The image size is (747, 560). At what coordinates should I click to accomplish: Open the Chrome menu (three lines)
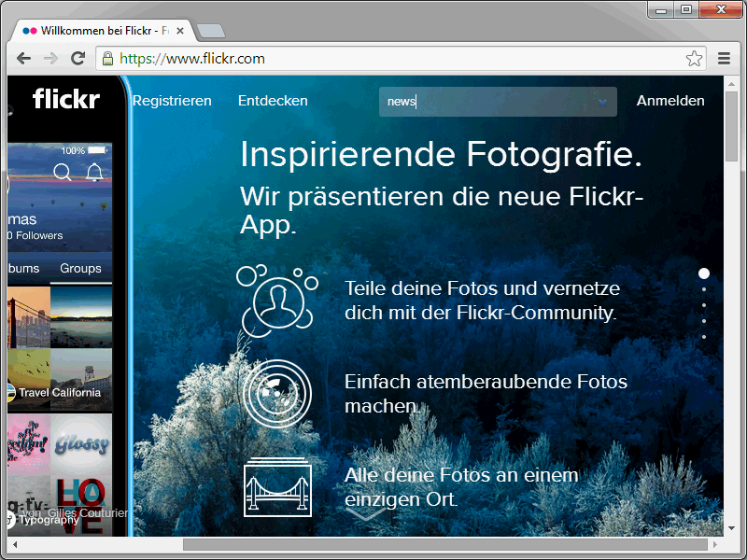coord(725,59)
